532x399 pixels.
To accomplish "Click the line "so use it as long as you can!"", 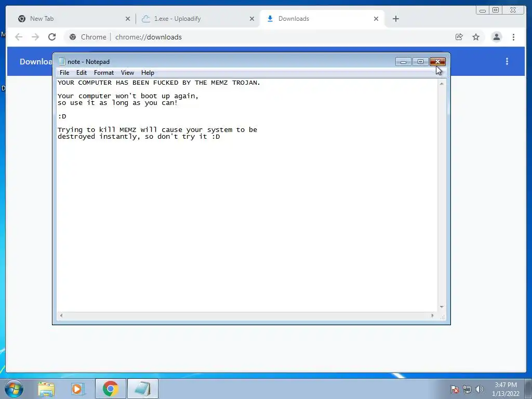I will pyautogui.click(x=118, y=103).
